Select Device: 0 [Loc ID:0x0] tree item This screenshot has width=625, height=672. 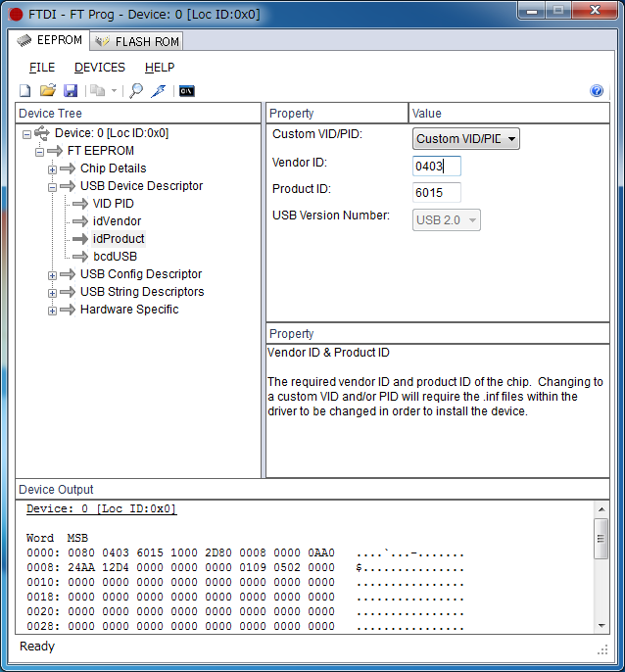click(x=112, y=133)
